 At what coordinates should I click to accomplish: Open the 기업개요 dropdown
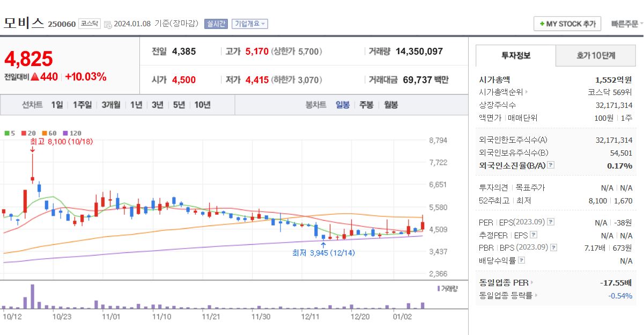250,24
